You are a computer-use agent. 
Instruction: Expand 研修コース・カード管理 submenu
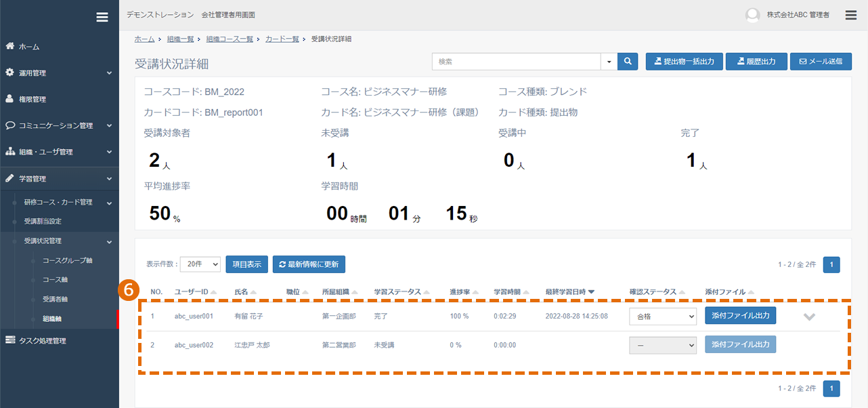tap(60, 202)
